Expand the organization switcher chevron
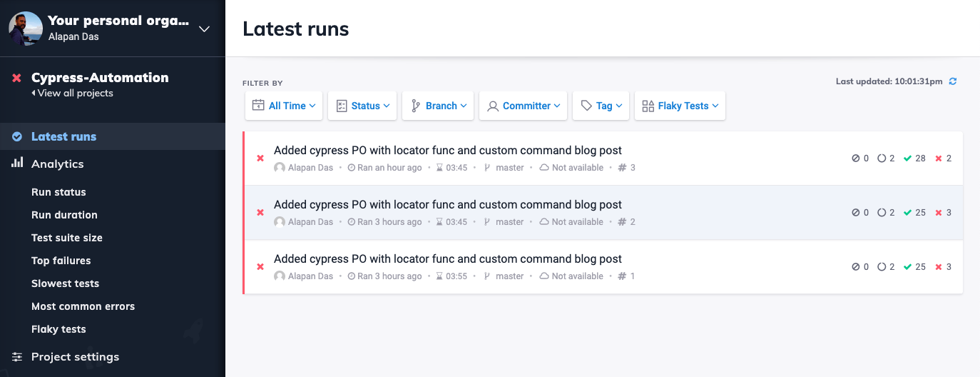Viewport: 980px width, 377px height. (204, 29)
